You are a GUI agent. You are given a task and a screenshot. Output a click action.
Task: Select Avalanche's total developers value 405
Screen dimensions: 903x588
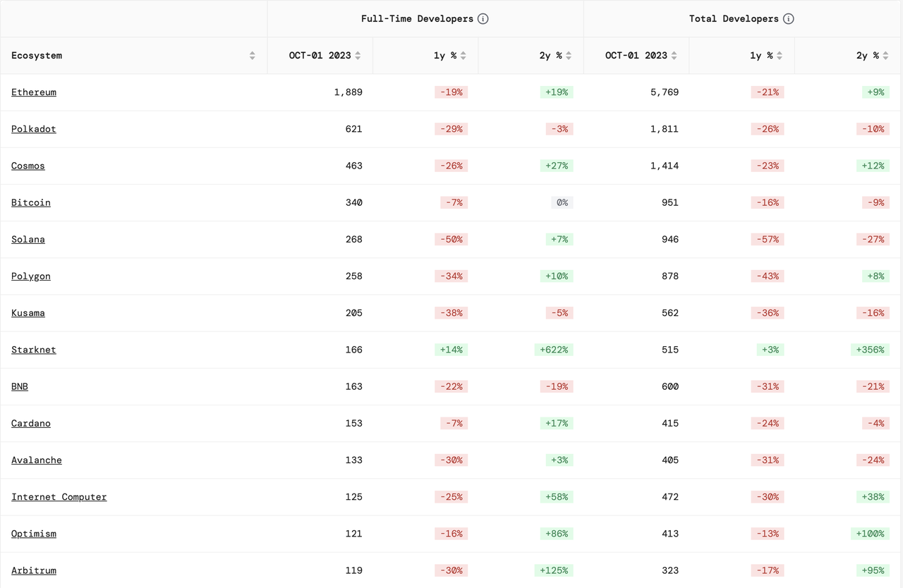pos(670,460)
